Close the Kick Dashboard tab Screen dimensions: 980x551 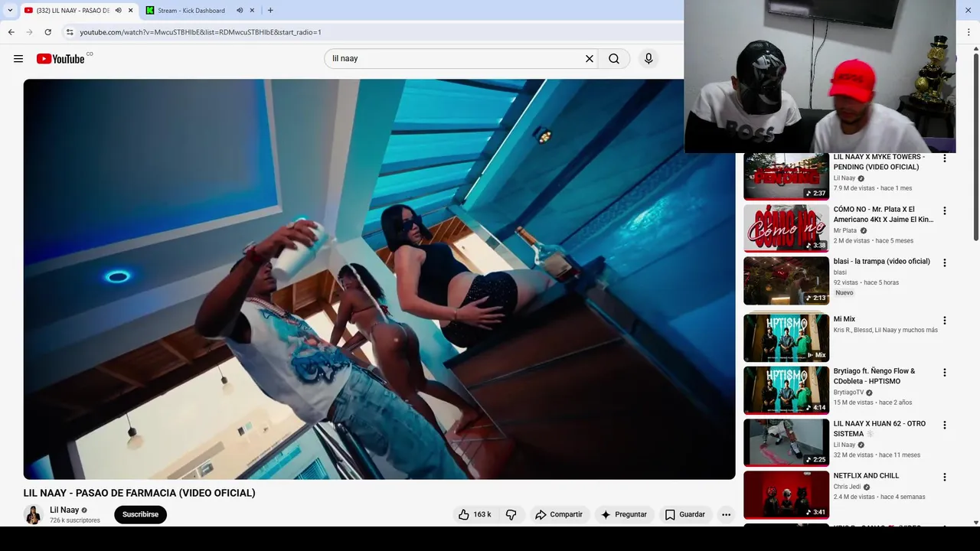click(x=252, y=11)
